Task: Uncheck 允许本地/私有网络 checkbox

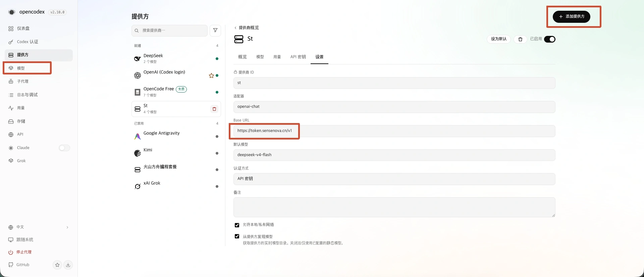Action: click(237, 225)
